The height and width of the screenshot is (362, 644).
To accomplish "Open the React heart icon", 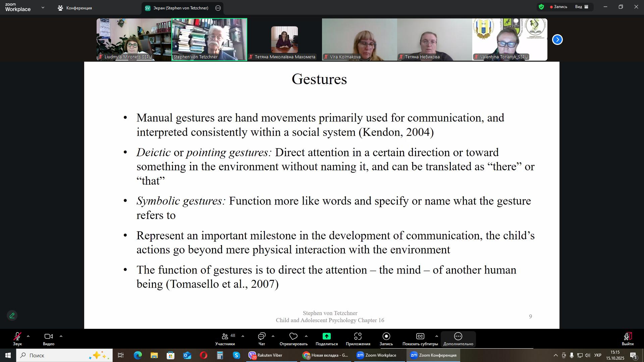I will pyautogui.click(x=293, y=336).
